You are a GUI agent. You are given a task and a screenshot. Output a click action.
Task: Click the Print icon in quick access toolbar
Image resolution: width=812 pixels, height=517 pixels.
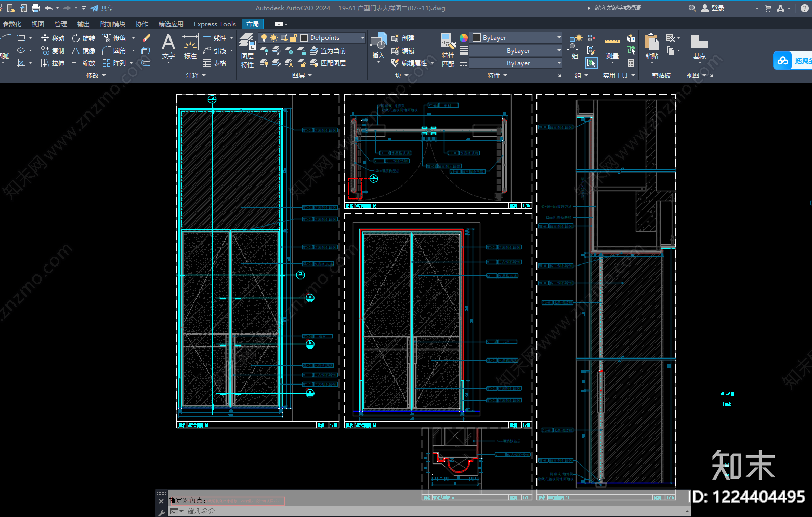point(36,8)
